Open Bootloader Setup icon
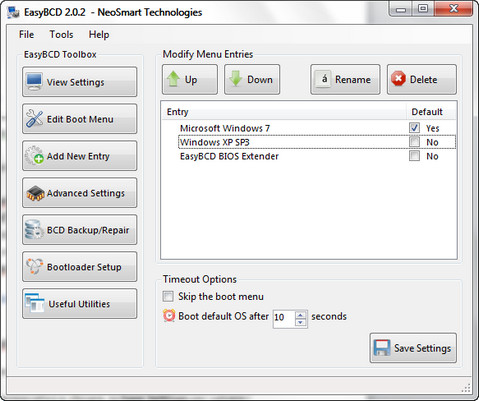The height and width of the screenshot is (401, 479). 35,267
